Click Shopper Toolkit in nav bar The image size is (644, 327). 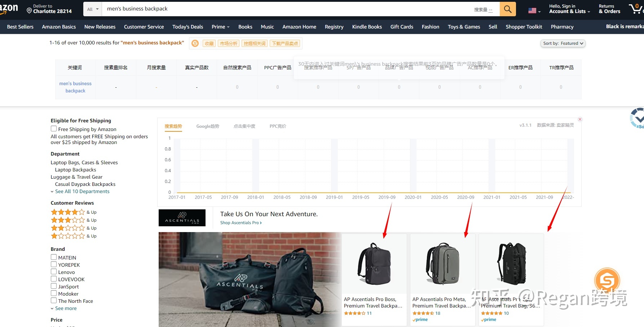pos(524,27)
